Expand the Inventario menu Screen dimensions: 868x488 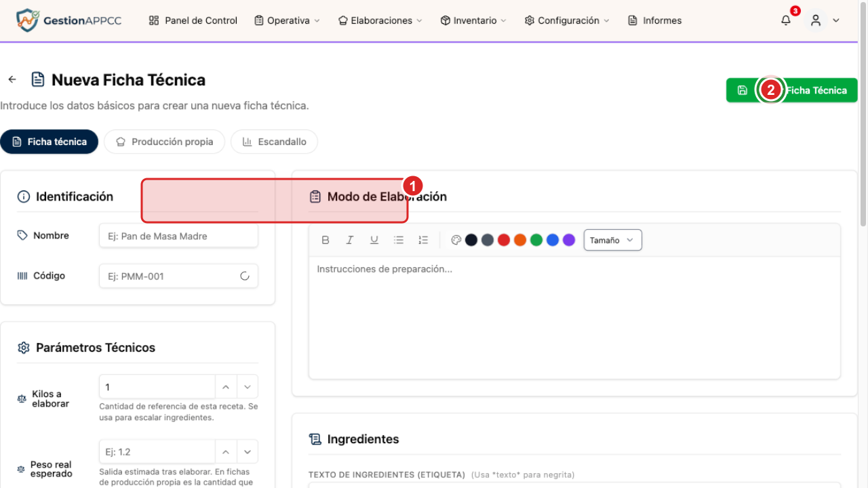coord(473,20)
